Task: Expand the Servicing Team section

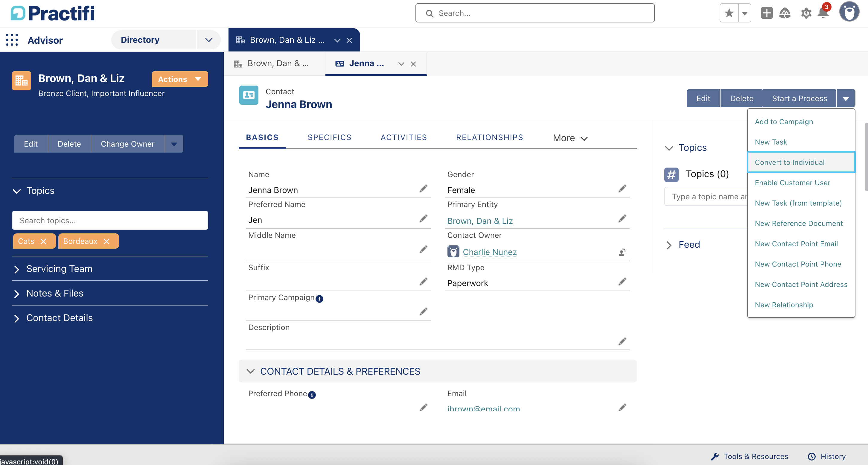Action: click(16, 269)
